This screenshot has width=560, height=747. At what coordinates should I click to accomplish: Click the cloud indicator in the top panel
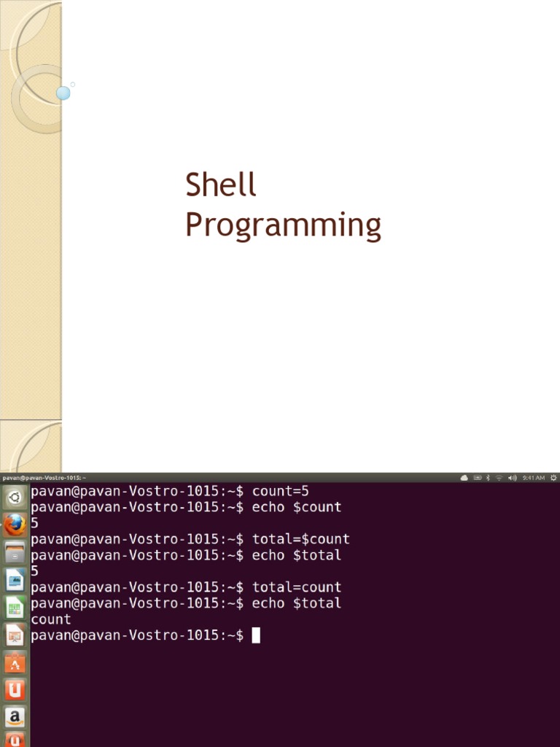pyautogui.click(x=464, y=477)
